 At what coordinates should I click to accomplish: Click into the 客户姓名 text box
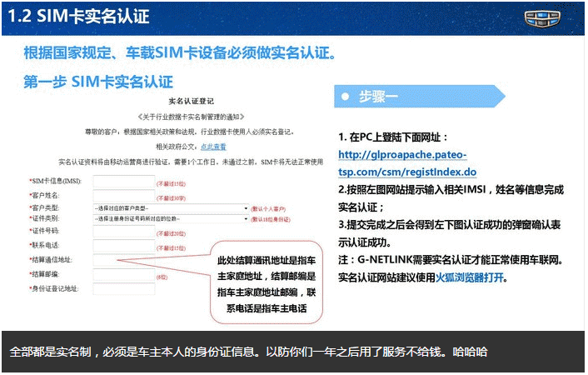tap(123, 195)
